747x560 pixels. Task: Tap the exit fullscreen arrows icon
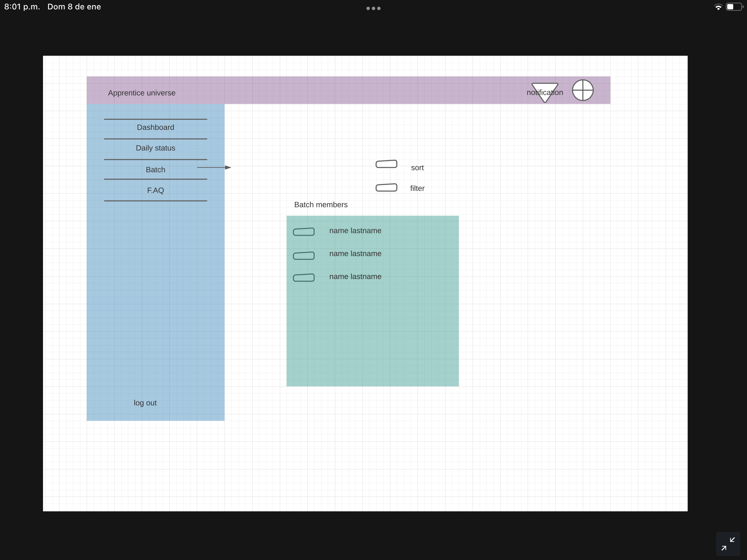(728, 544)
